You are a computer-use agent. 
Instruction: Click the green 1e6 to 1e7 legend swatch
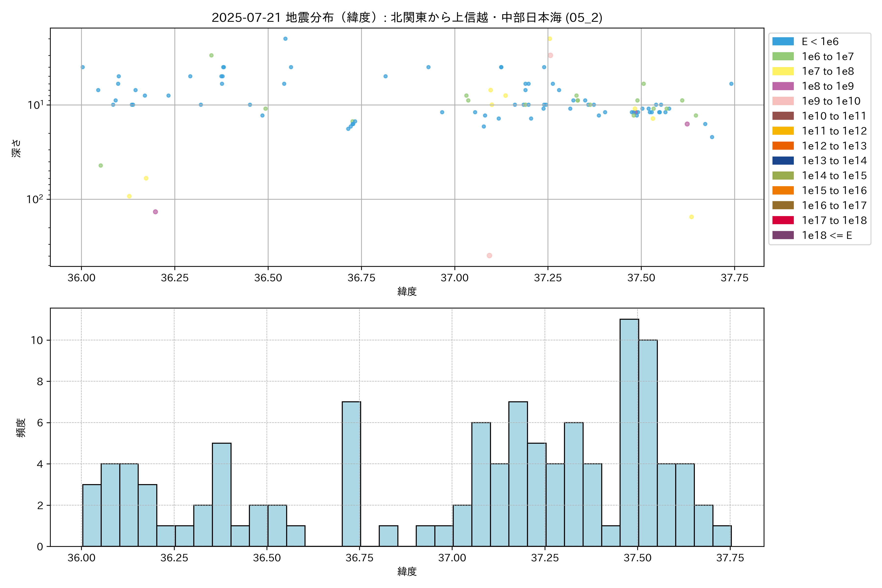coord(783,57)
